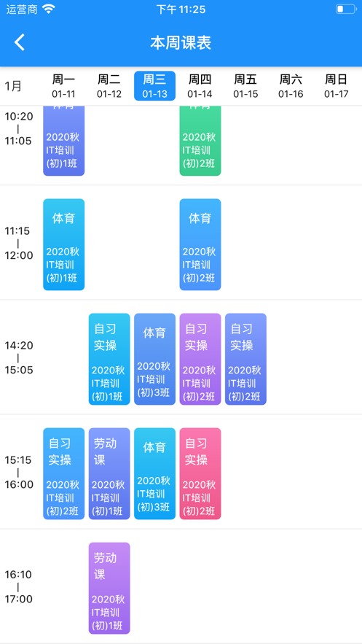This screenshot has height=644, width=362.
Task: Tap the back arrow icon
Action: pyautogui.click(x=20, y=42)
